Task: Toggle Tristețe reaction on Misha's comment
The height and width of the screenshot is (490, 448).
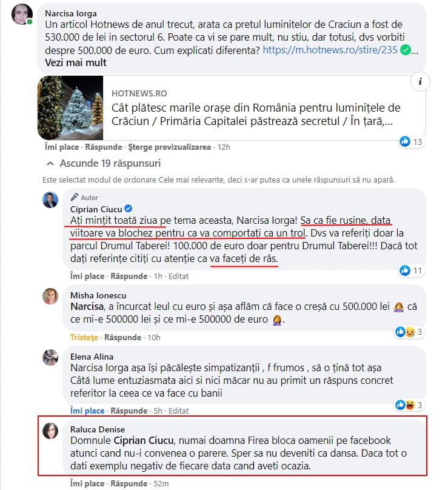Action: click(x=84, y=338)
